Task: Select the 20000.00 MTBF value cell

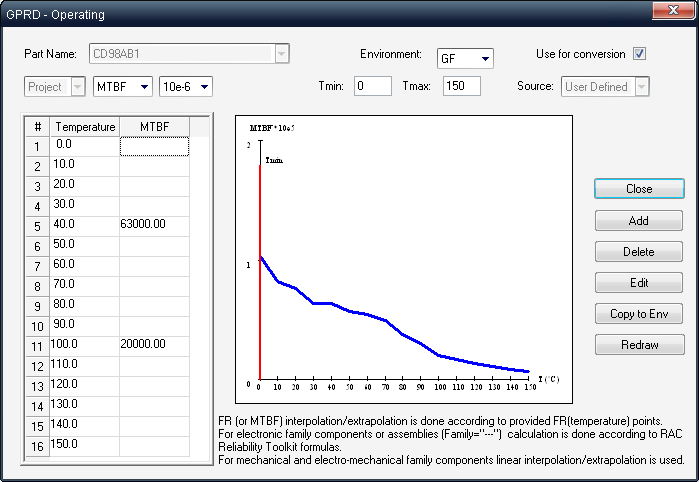Action: (x=154, y=344)
